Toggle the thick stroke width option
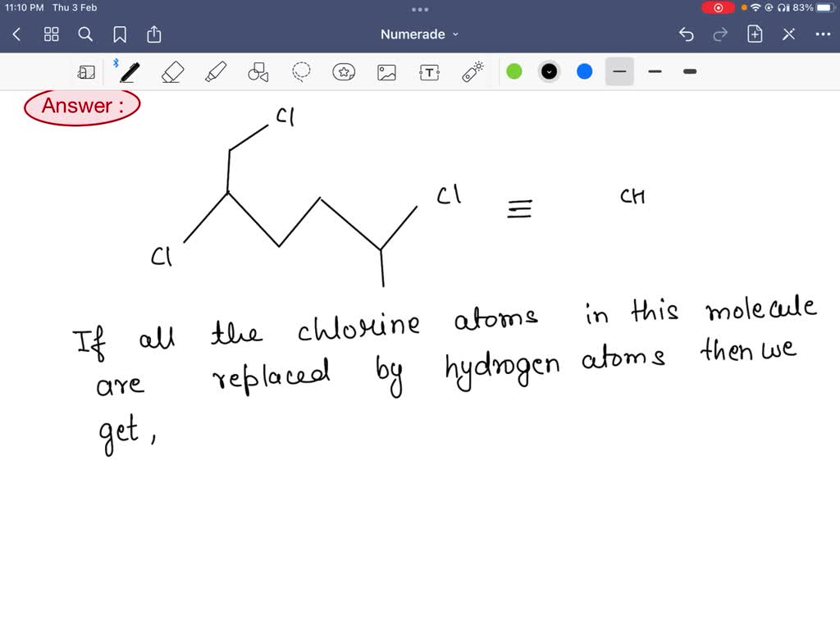This screenshot has height=630, width=840. point(689,71)
